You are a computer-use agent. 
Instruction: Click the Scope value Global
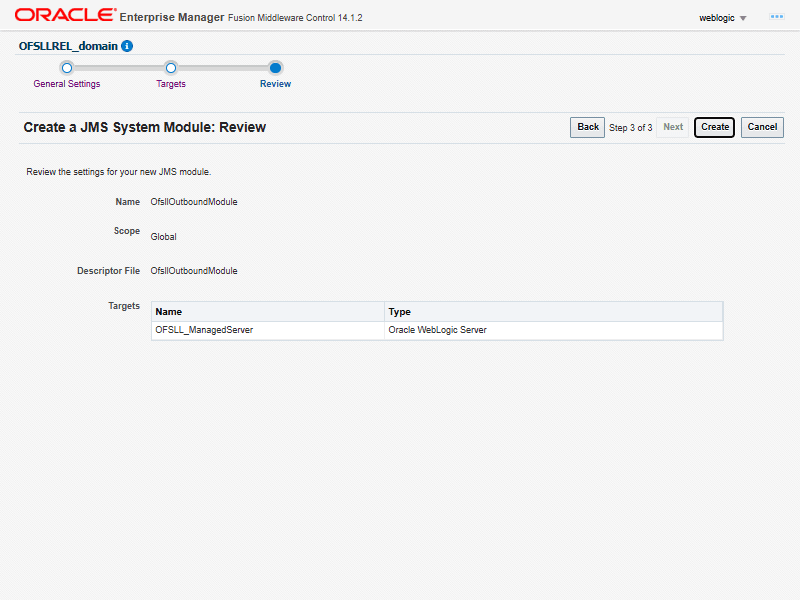pyautogui.click(x=163, y=237)
